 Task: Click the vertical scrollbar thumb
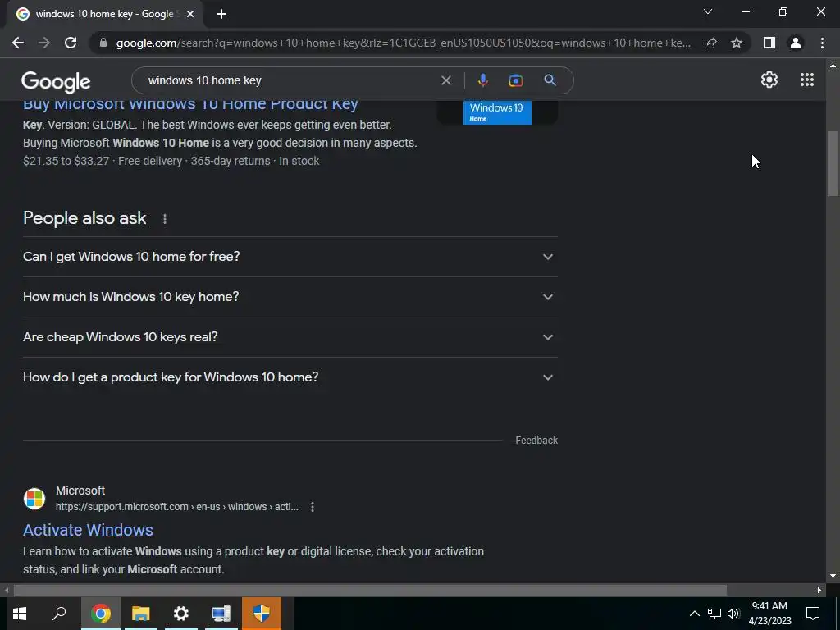[833, 163]
